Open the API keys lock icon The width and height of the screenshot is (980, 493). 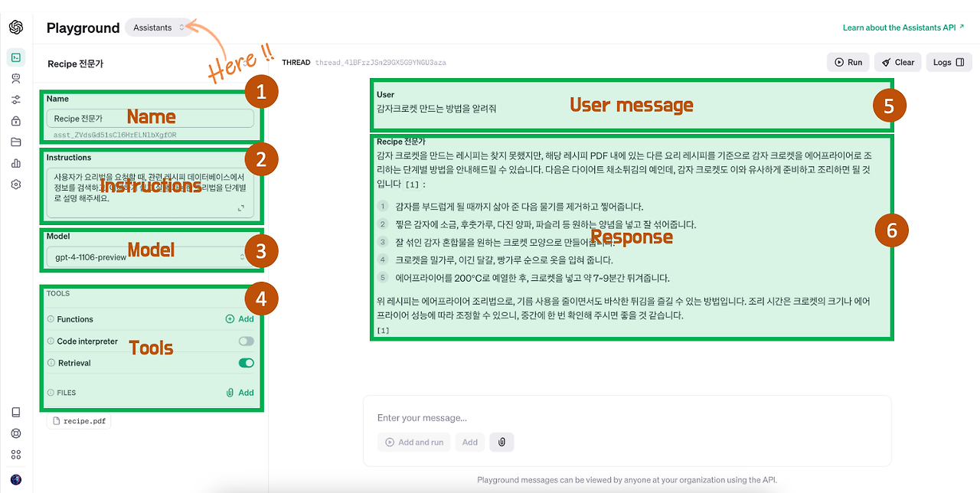click(x=16, y=121)
